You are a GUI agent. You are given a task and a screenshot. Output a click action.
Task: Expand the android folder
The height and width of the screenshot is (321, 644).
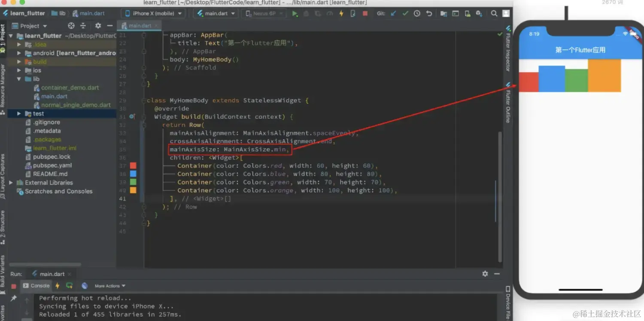[19, 53]
